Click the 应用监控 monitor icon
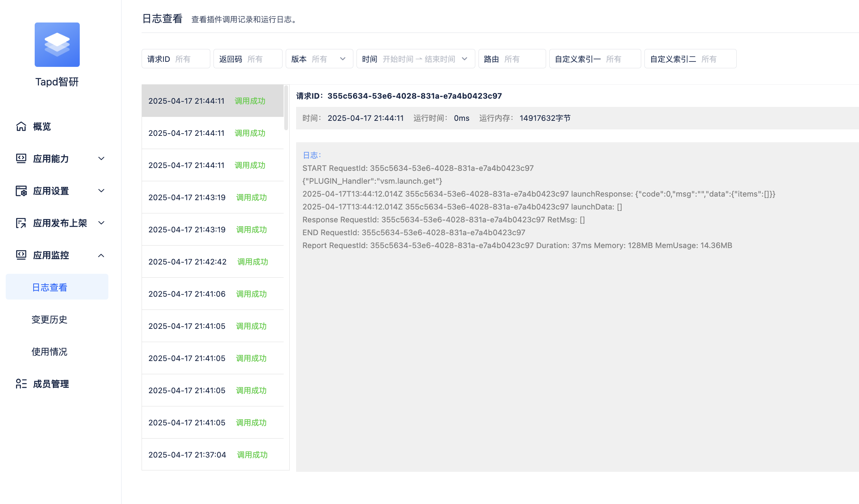This screenshot has height=504, width=859. pos(21,255)
